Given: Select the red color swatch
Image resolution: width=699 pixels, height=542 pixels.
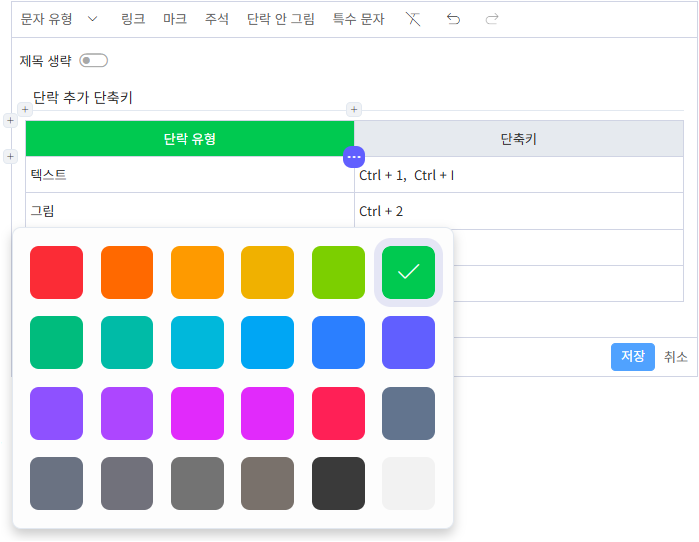Looking at the screenshot, I should point(56,272).
